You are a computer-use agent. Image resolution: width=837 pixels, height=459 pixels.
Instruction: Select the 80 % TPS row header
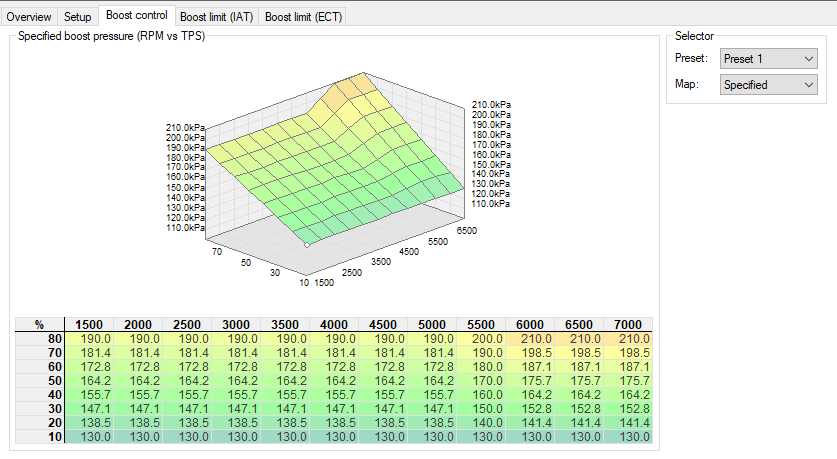click(x=40, y=339)
